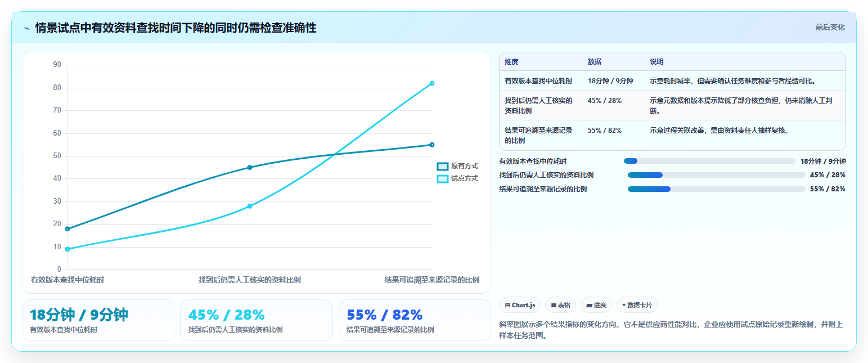The image size is (868, 363).
Task: Click the main title 情景试点中有效资料查找时间
Action: (176, 28)
